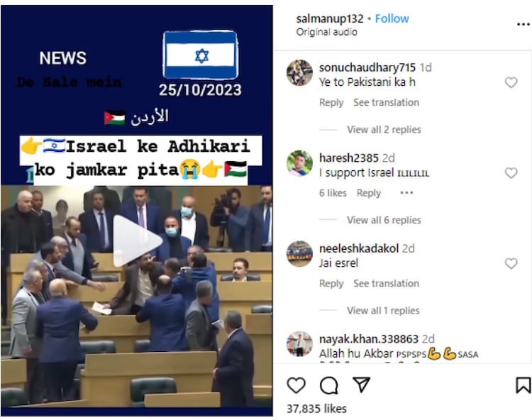View the 37,835 likes list
The height and width of the screenshot is (420, 532).
(316, 409)
